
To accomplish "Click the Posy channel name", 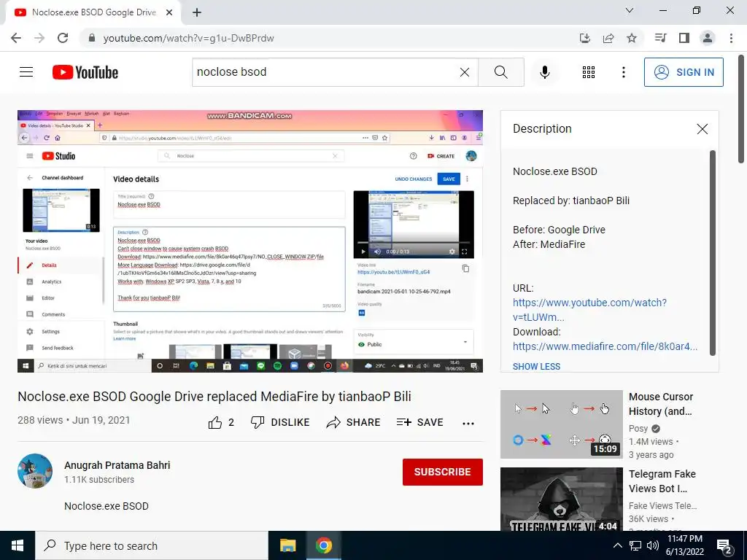I will pyautogui.click(x=638, y=429).
